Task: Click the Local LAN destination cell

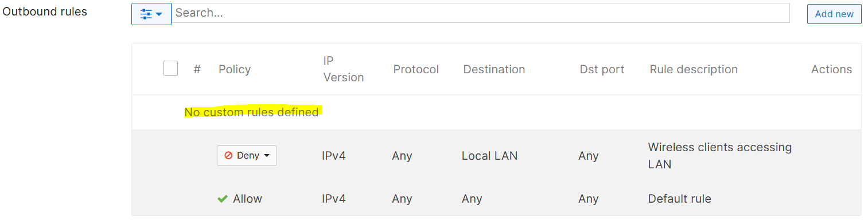Action: pos(489,156)
